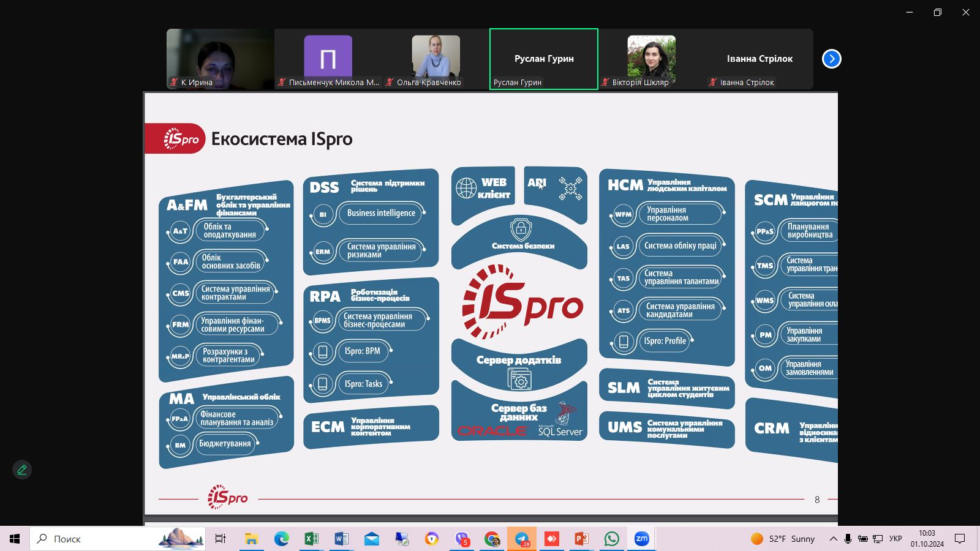Click Система управління ризиками item

pyautogui.click(x=381, y=250)
